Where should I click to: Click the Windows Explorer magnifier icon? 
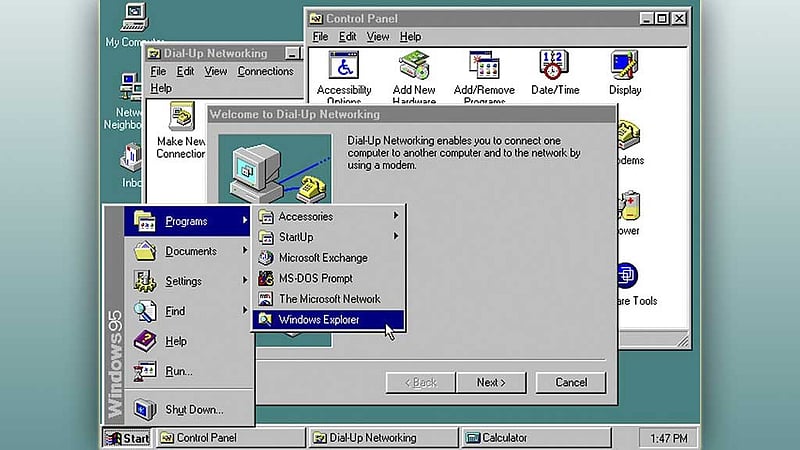pyautogui.click(x=265, y=319)
